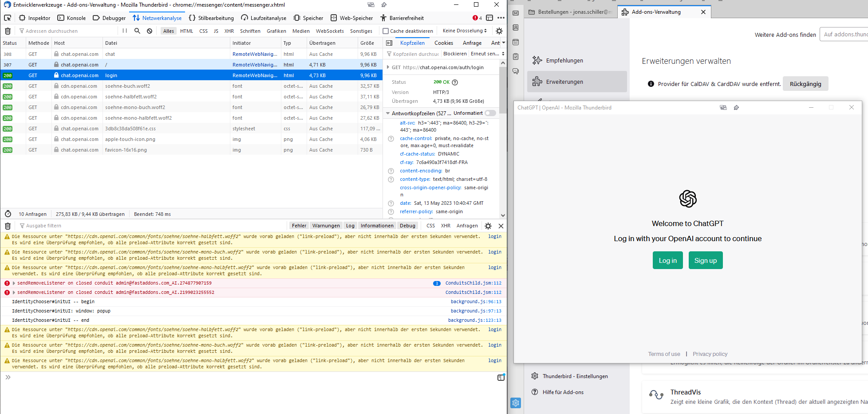Open the 'Keine Drosselung' throttling dropdown
This screenshot has width=868, height=414.
[464, 31]
